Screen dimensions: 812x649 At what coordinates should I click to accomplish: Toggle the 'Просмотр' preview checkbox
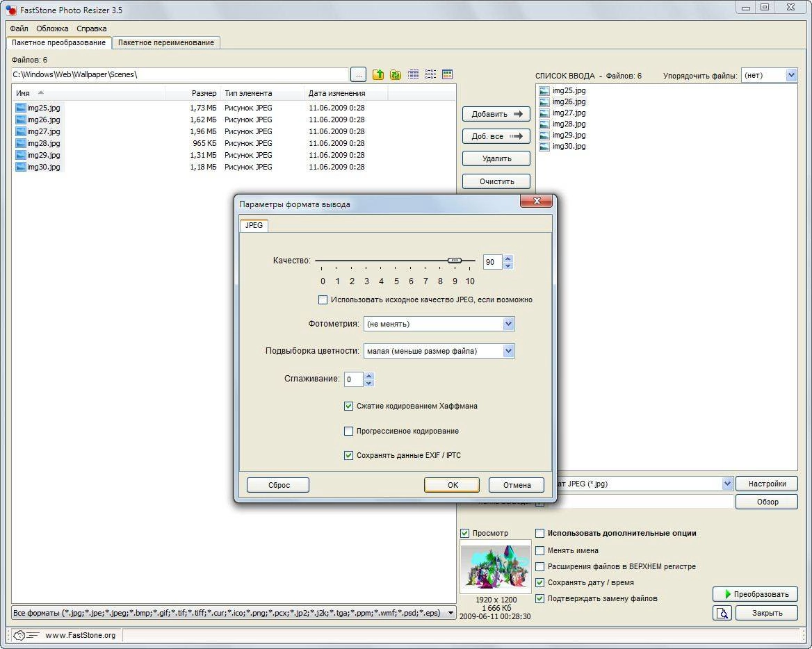pyautogui.click(x=464, y=533)
